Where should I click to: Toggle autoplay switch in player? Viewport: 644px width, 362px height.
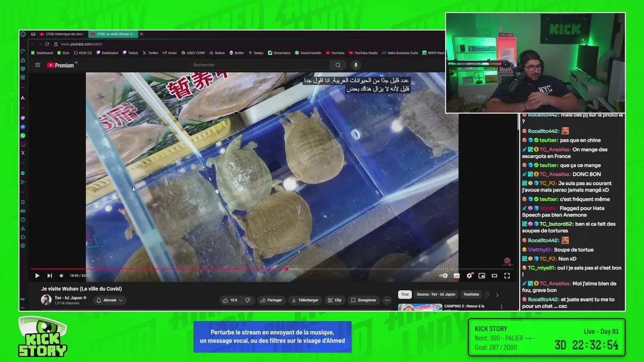tap(443, 276)
